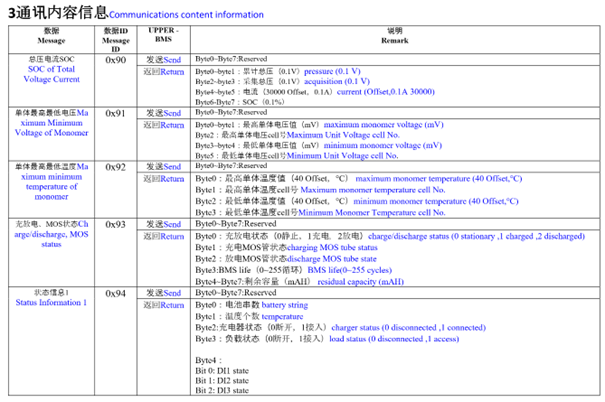Select the 'Message' column header cell
This screenshot has height=402, width=605.
(x=51, y=38)
